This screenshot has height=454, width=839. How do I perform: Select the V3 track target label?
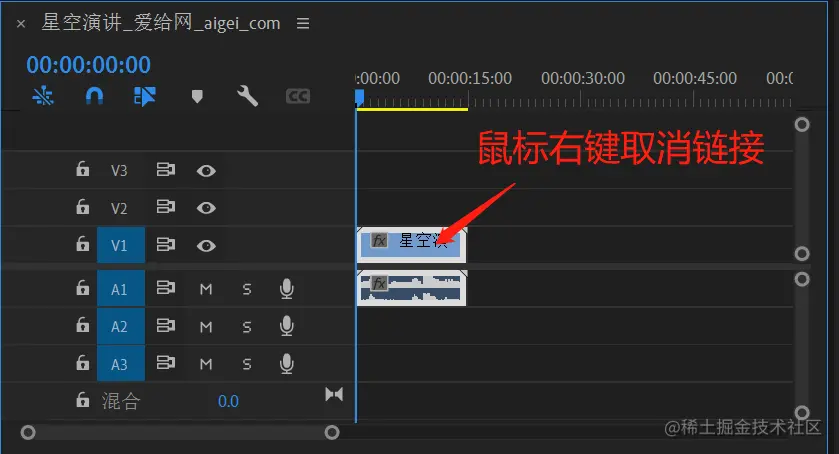119,171
